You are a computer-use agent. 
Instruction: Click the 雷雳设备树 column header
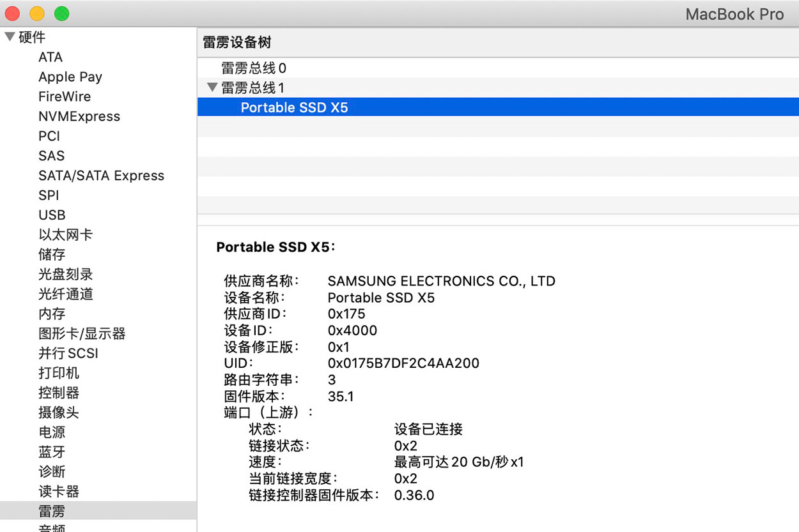237,42
